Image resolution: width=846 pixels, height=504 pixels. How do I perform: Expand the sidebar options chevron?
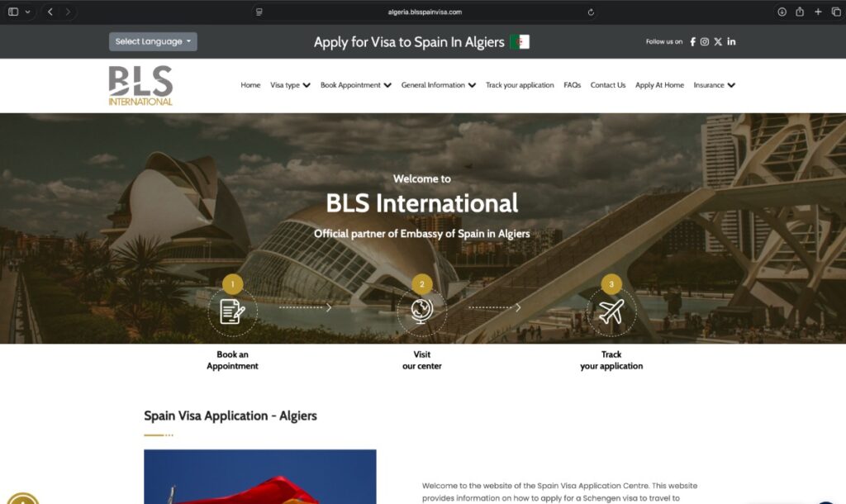point(27,12)
